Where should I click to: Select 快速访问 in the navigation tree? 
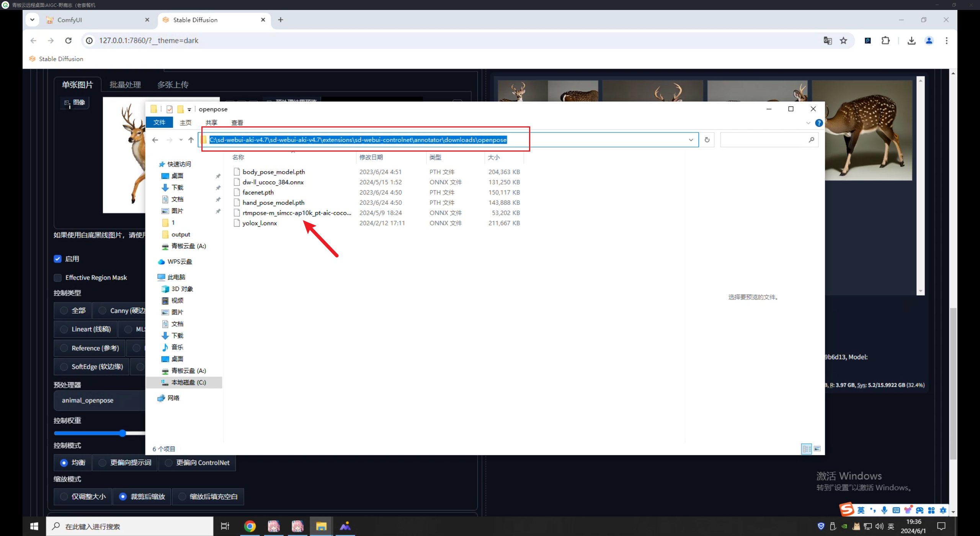pos(179,164)
